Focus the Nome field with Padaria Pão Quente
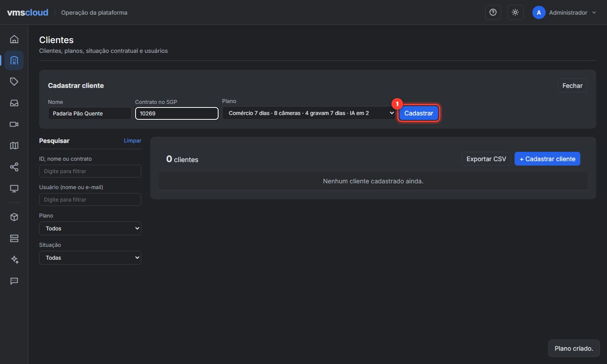 point(90,113)
